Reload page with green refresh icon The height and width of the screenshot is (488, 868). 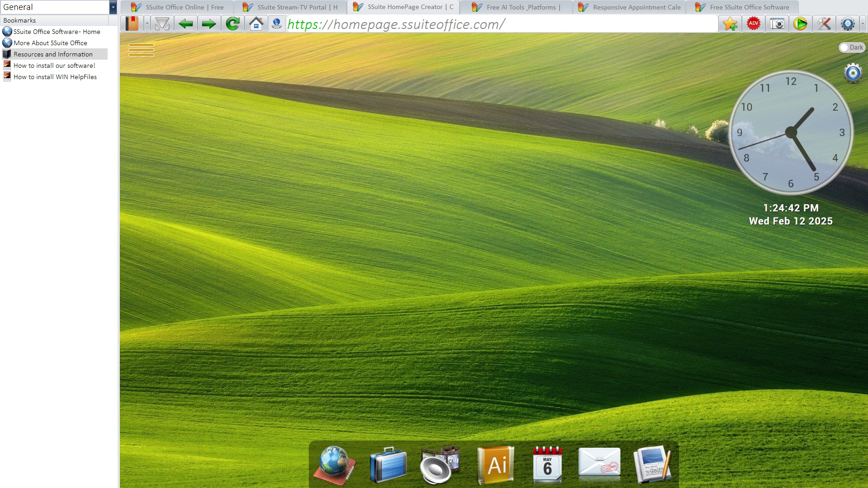tap(232, 24)
